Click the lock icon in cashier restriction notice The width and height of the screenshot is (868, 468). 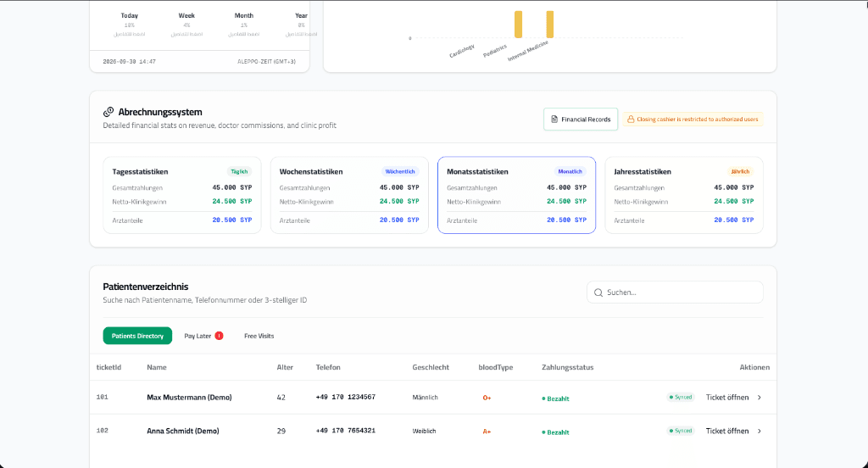[x=630, y=119]
